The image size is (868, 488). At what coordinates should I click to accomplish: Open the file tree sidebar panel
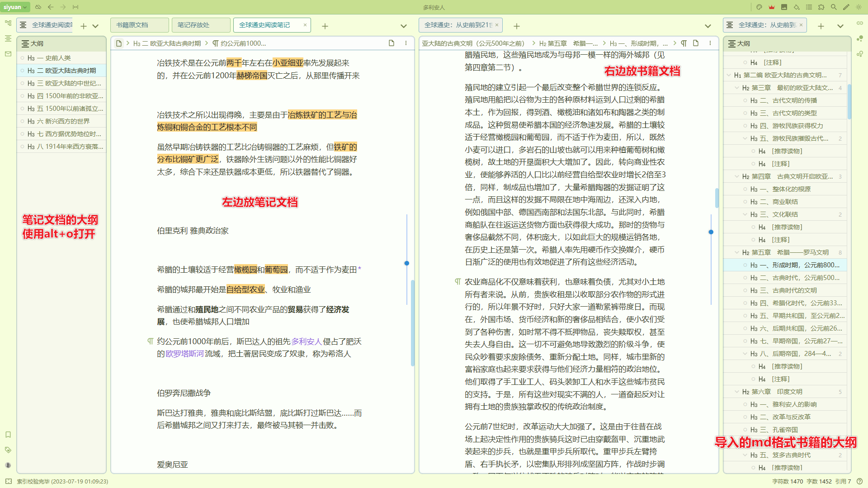point(8,23)
